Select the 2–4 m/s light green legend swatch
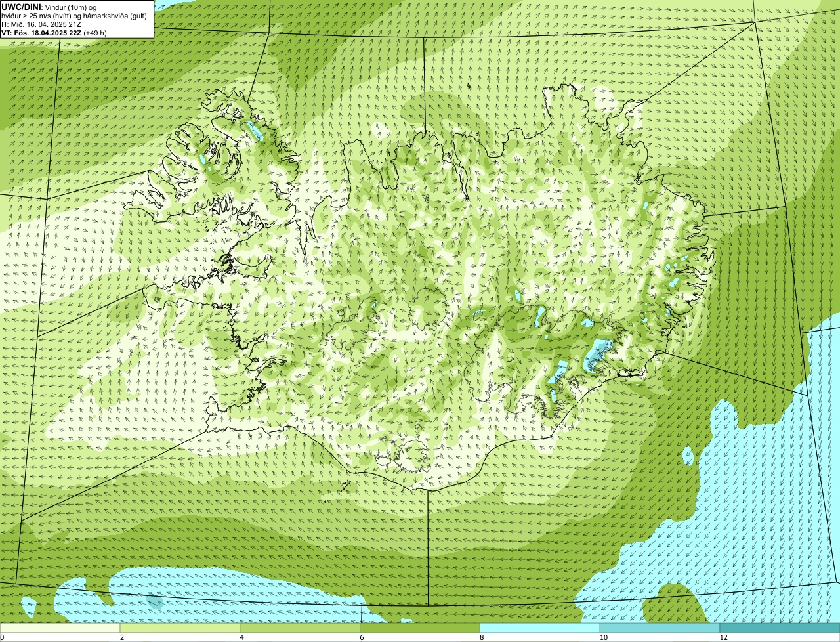 [x=180, y=628]
